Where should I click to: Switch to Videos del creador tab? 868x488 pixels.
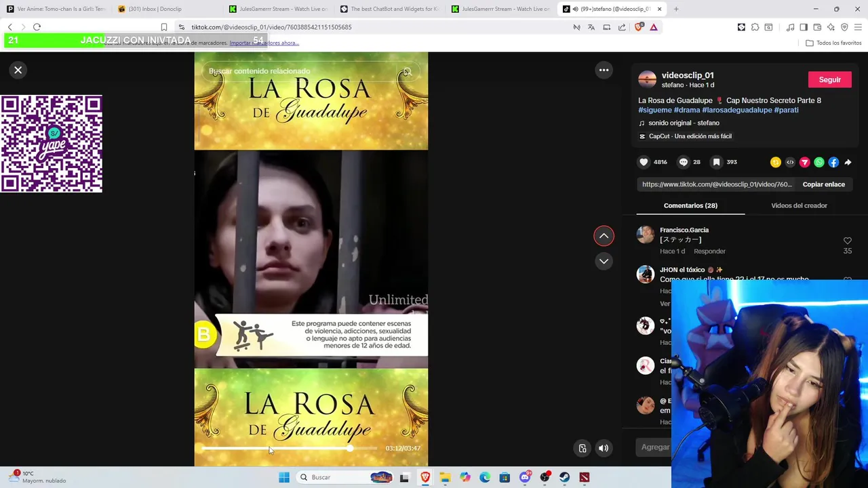799,205
